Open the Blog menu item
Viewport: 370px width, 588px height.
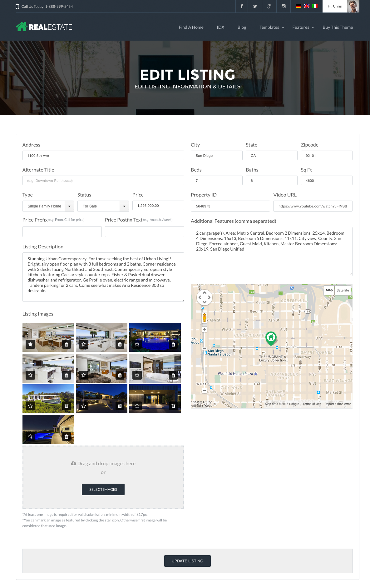(x=242, y=27)
